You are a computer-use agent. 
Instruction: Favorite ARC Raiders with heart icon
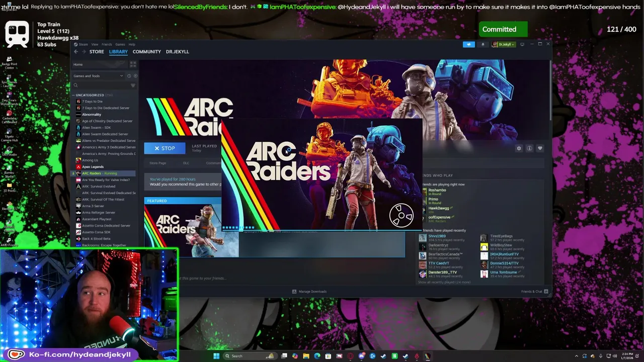click(x=540, y=148)
